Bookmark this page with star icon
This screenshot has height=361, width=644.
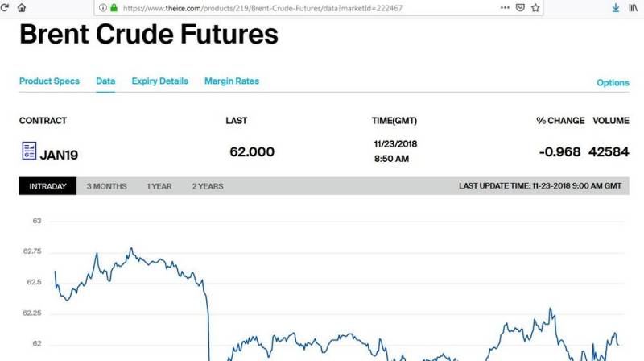pyautogui.click(x=535, y=7)
